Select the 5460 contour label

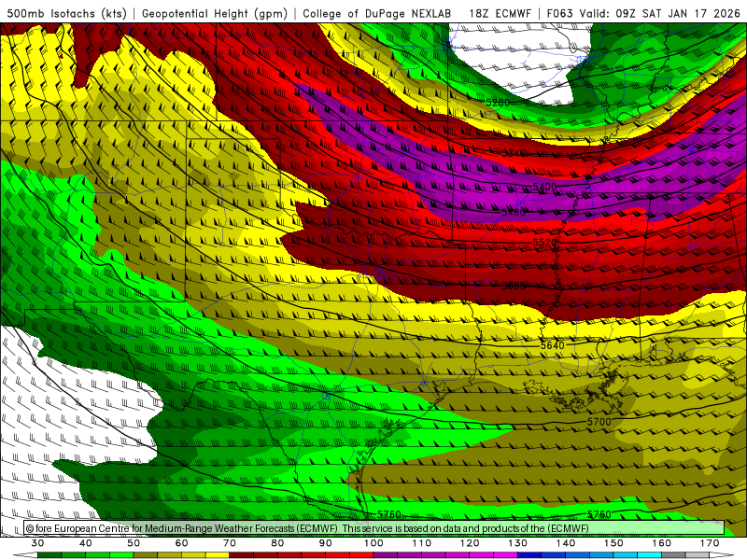(514, 213)
